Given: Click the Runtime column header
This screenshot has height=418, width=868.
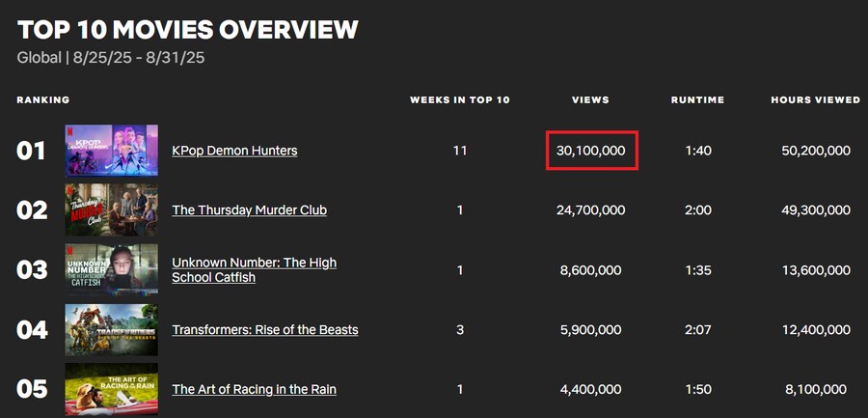Looking at the screenshot, I should click(x=697, y=100).
